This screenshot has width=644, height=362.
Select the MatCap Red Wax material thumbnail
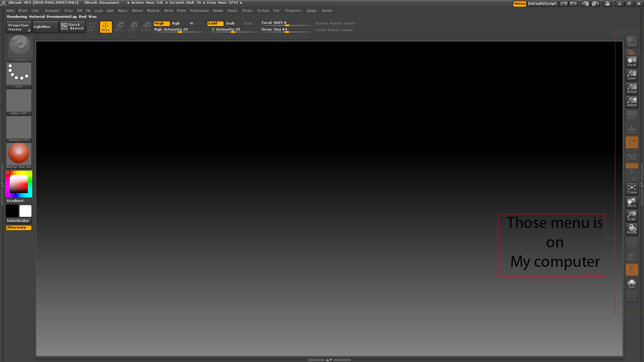(x=18, y=154)
